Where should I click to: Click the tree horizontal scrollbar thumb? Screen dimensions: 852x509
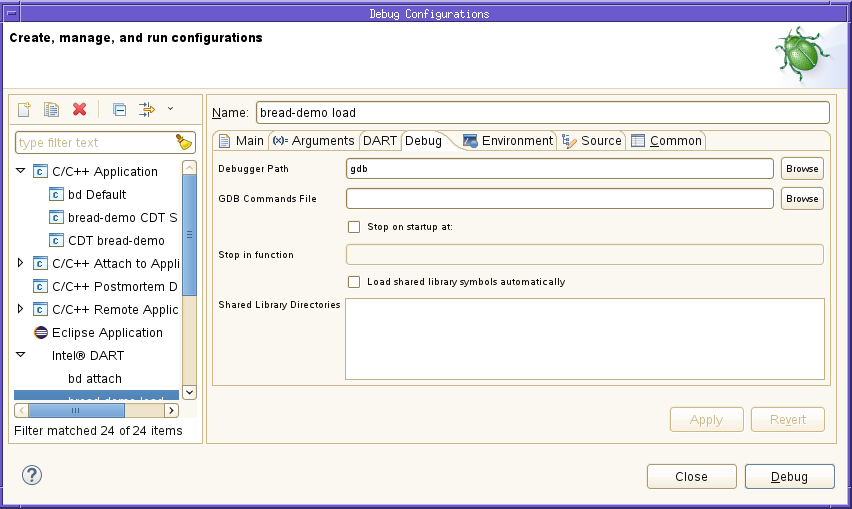tap(76, 410)
